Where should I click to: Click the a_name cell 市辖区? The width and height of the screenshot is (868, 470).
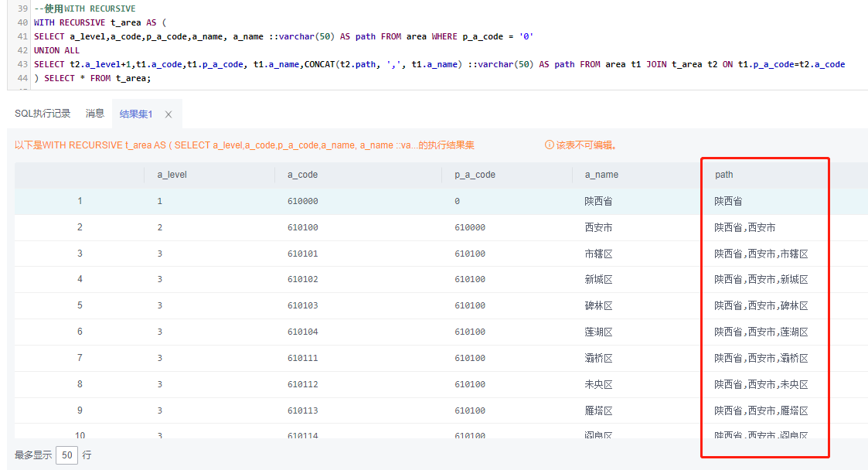tap(598, 254)
